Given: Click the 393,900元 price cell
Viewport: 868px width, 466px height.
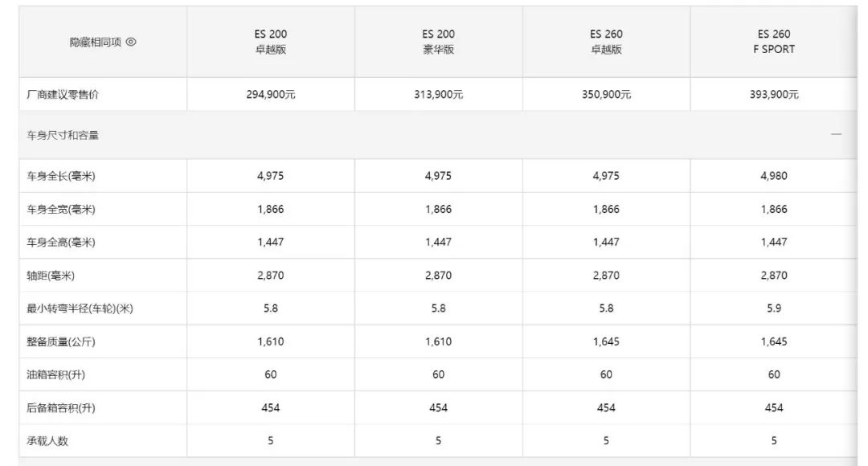Looking at the screenshot, I should (774, 95).
